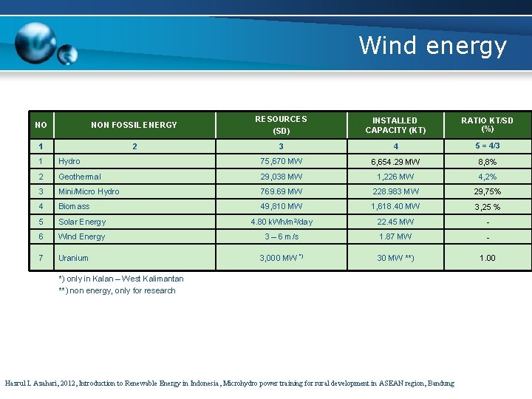Image resolution: width=532 pixels, height=399 pixels.
Task: Click the footnote "non energy, only for research"
Action: [123, 291]
